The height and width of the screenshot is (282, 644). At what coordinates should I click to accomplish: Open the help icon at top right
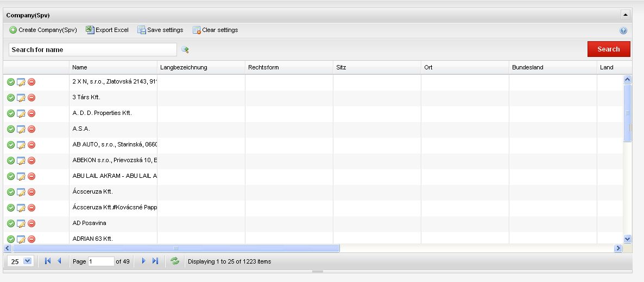pos(623,31)
